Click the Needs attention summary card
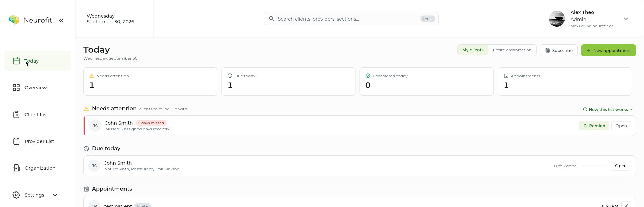Screen dimensions: 644x207 [150, 81]
